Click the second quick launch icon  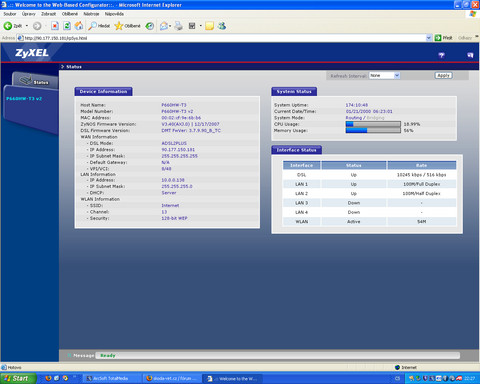57,378
